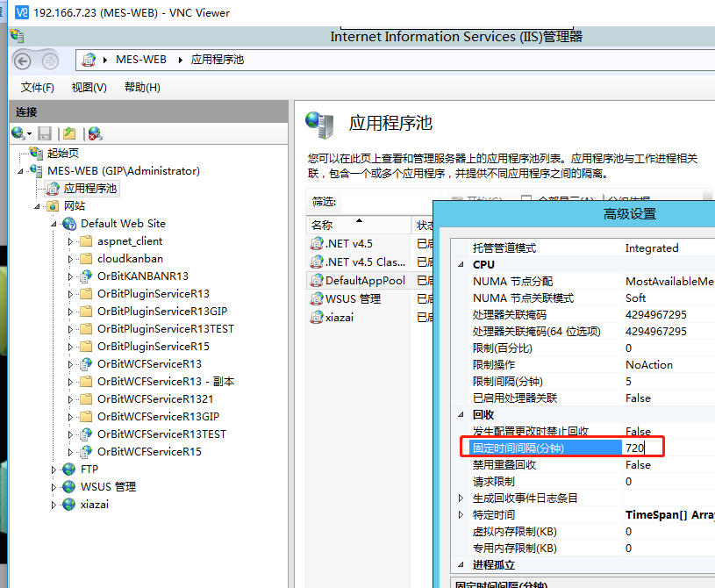Image resolution: width=715 pixels, height=588 pixels.
Task: Collapse the 进程孤立 section
Action: click(461, 564)
